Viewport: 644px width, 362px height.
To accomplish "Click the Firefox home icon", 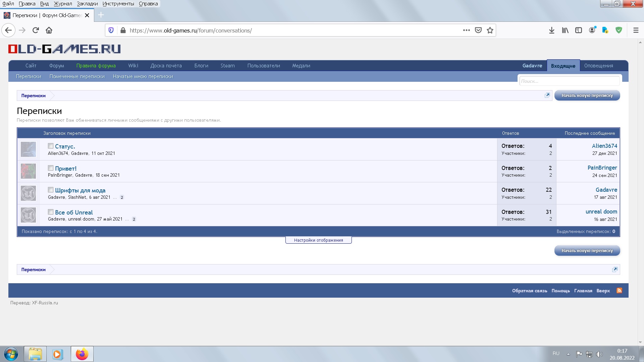I will [x=49, y=31].
